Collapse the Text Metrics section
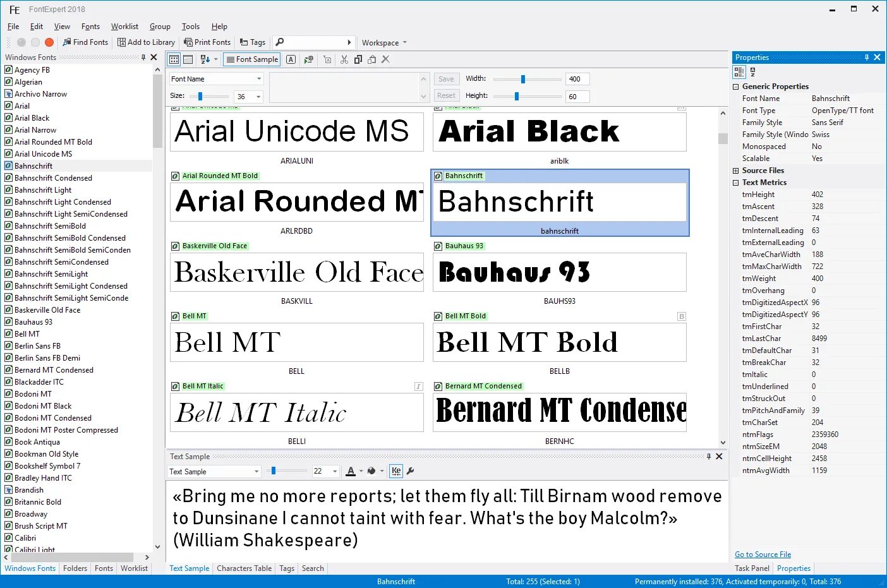 click(x=735, y=183)
